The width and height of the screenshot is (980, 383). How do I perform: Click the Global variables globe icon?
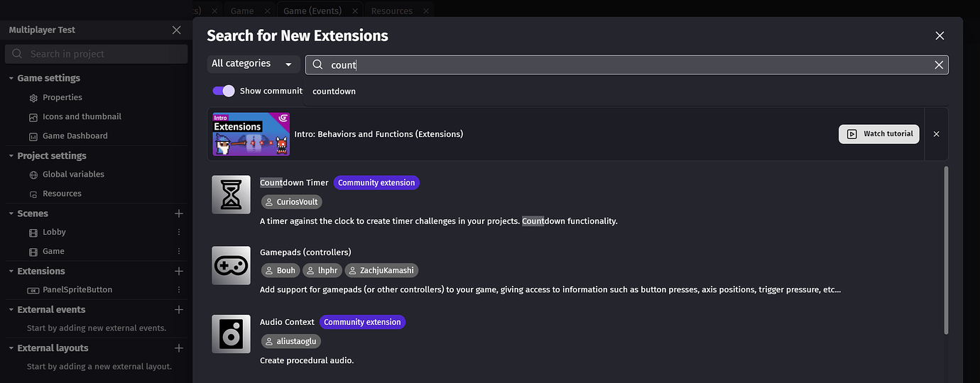(x=33, y=174)
